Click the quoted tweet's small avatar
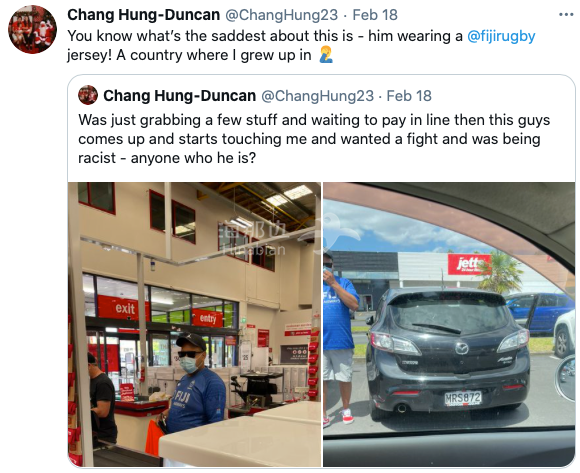The width and height of the screenshot is (580, 473). (x=88, y=95)
